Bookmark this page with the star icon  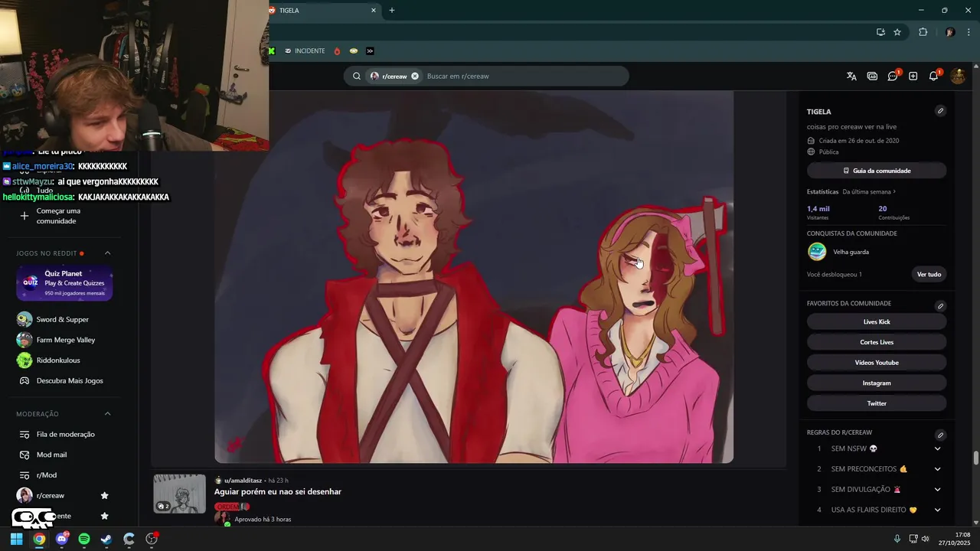click(897, 32)
